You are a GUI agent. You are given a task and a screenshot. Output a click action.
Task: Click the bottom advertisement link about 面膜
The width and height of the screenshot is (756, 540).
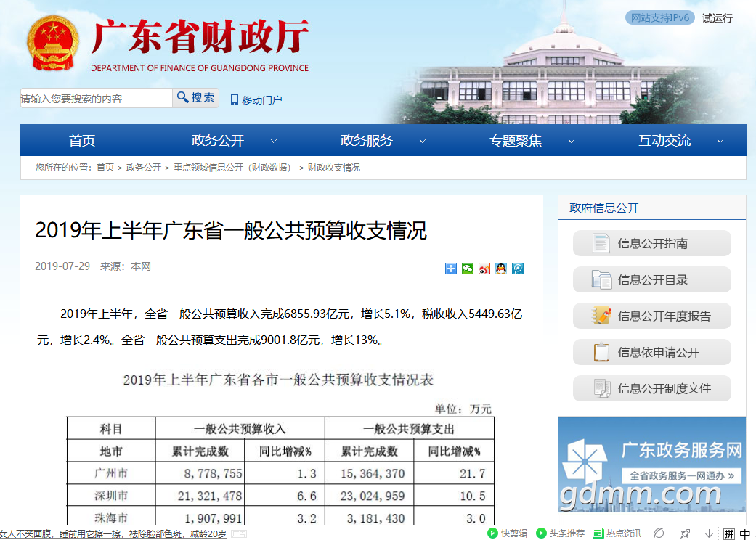(113, 533)
